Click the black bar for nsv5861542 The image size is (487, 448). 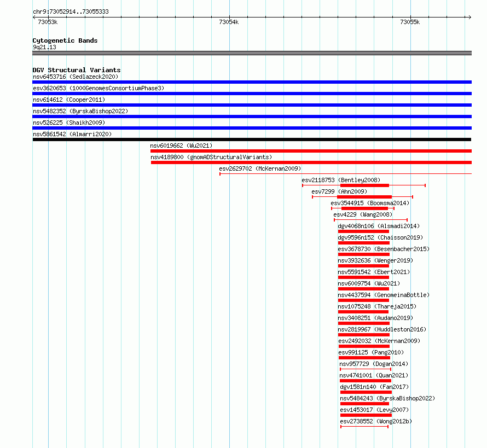click(x=252, y=139)
